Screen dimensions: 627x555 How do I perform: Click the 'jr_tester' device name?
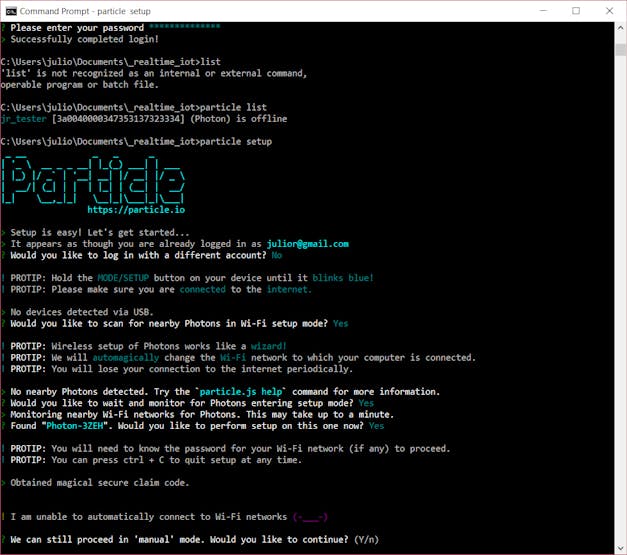24,119
